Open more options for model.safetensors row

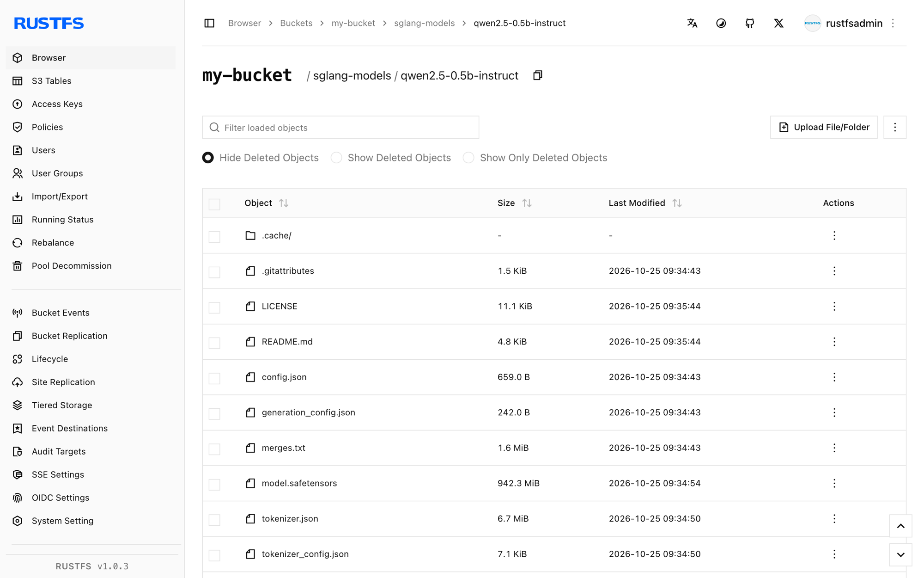pos(834,483)
